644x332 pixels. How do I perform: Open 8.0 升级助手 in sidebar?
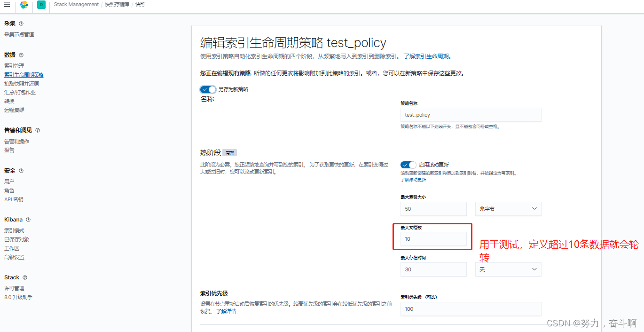[x=18, y=297]
